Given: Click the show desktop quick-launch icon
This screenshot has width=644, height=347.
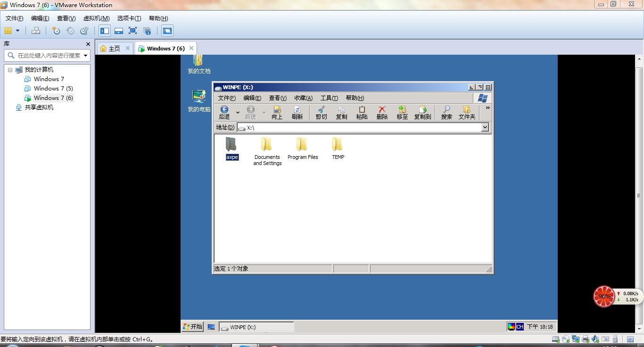Looking at the screenshot, I should (x=211, y=327).
